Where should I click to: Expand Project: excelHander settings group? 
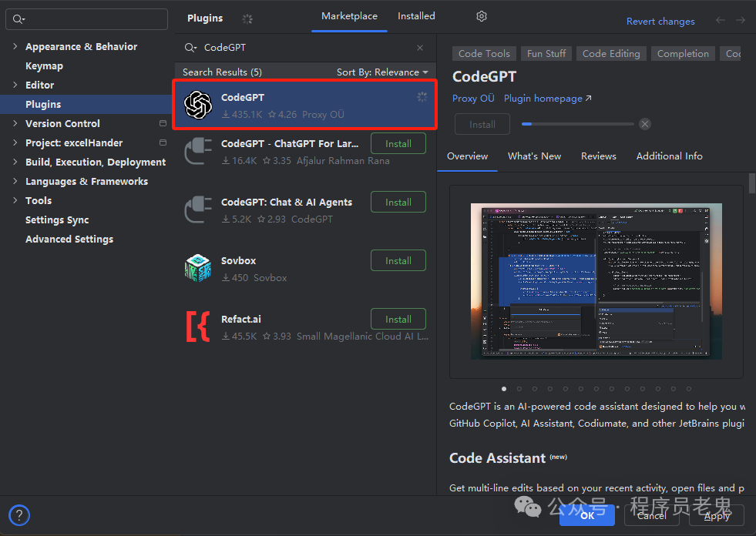(x=15, y=142)
